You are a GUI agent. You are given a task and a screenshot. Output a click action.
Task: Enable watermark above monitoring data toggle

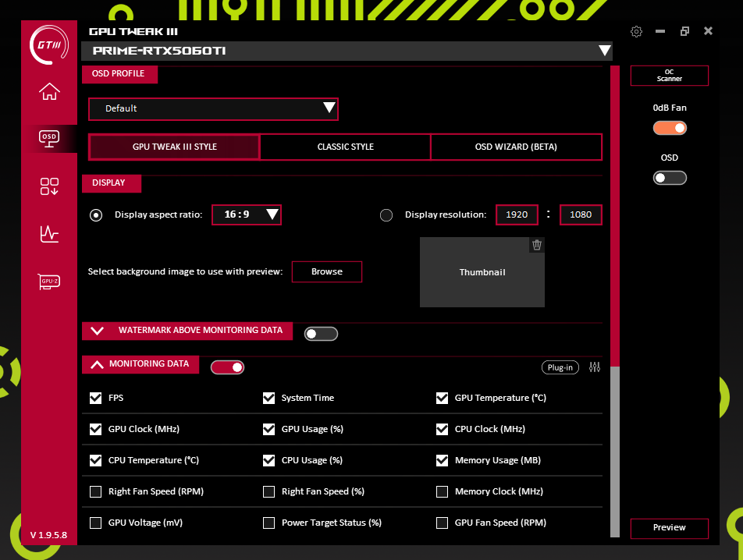tap(321, 334)
